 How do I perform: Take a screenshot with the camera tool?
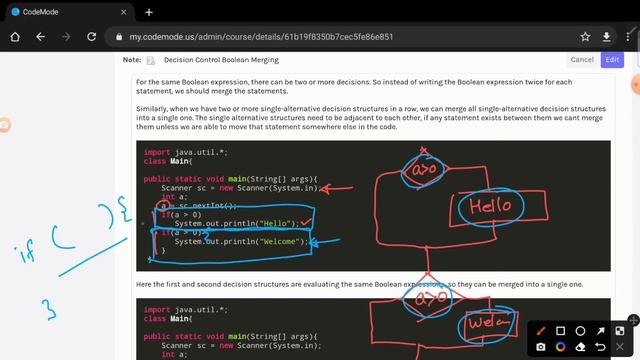click(x=541, y=347)
